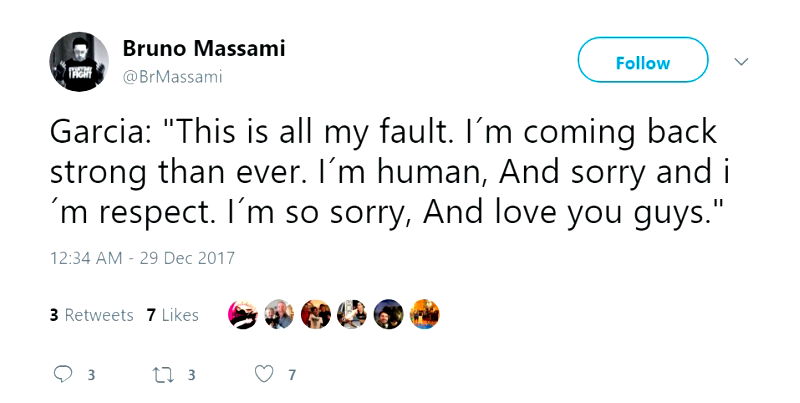The image size is (800, 403).
Task: Click the fifth liker avatar with dark blue background
Action: coord(388,315)
